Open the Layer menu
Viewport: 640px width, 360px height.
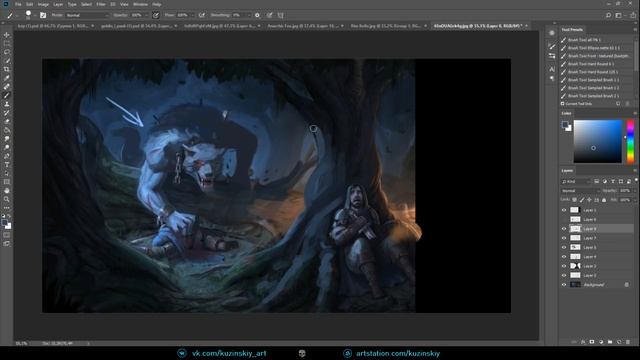(58, 4)
